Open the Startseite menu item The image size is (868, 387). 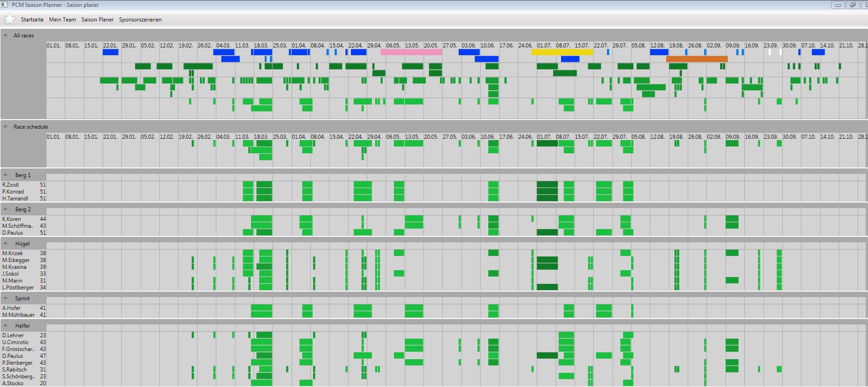pos(32,20)
